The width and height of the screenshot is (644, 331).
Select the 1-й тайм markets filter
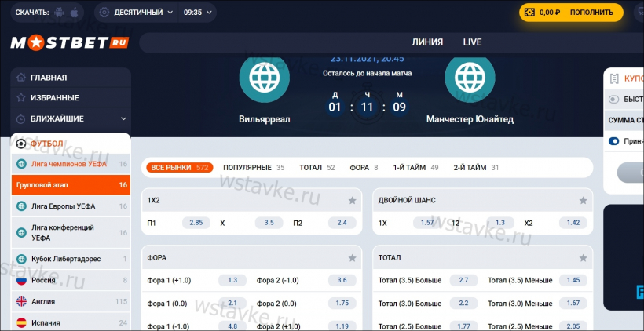click(415, 167)
